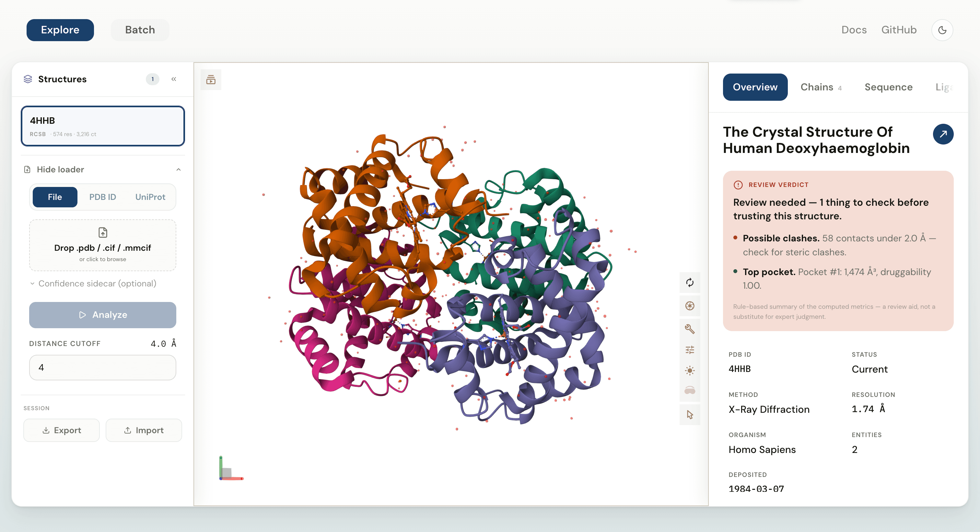The height and width of the screenshot is (532, 980).
Task: Collapse the Structures sidebar
Action: click(174, 79)
